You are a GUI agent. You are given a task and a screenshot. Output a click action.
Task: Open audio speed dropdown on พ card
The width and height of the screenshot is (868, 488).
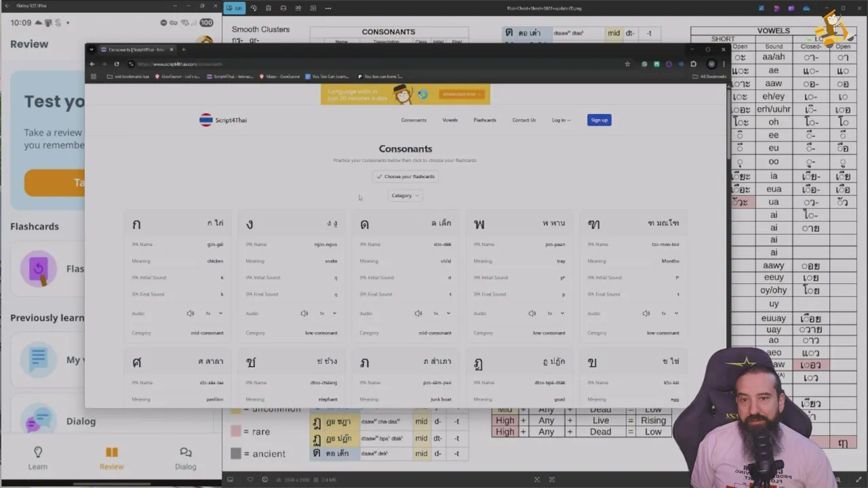555,313
